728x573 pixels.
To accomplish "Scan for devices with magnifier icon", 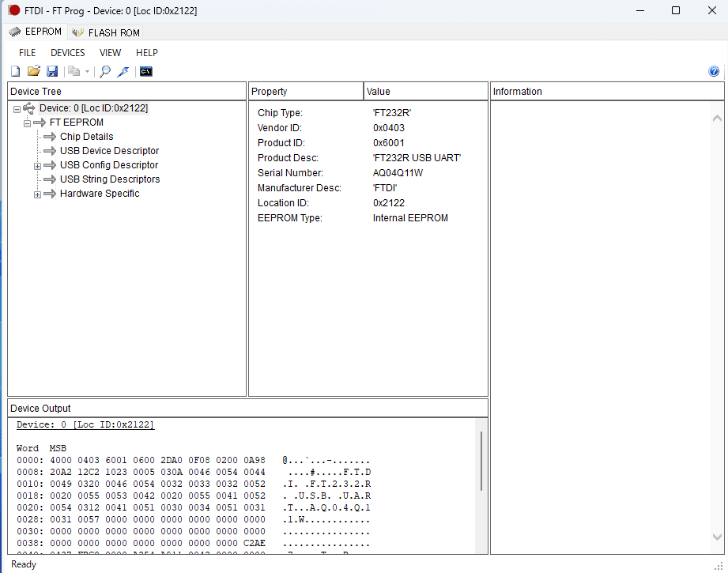I will coord(105,71).
